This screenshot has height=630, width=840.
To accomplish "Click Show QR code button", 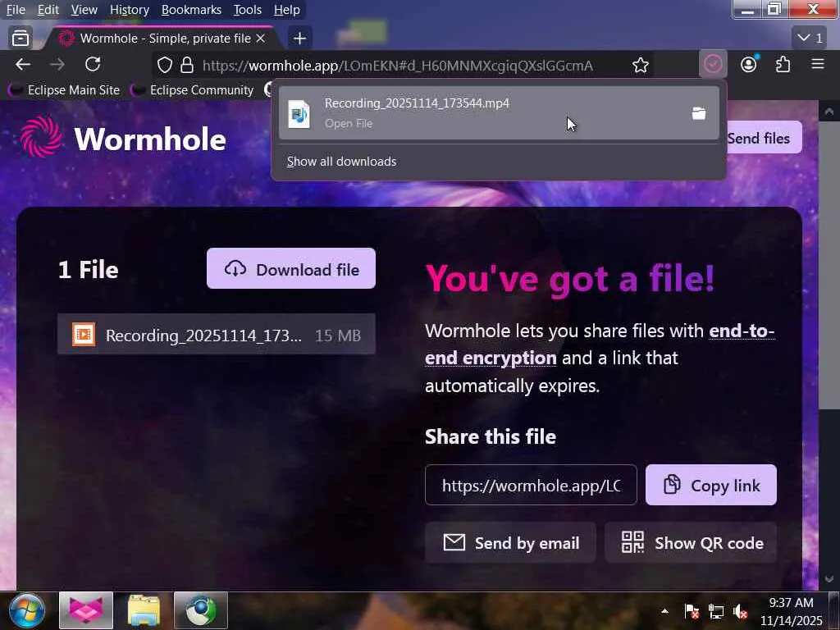I will click(691, 543).
